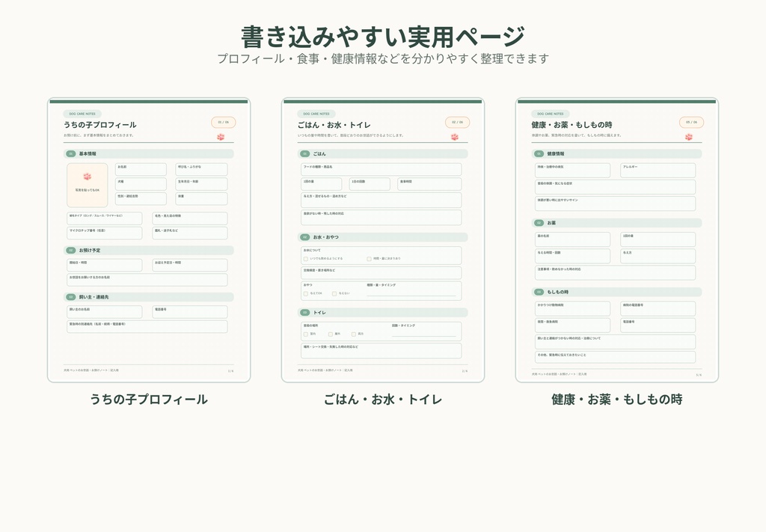Screen dimensions: 766x532
Task: Click the subtitle starting with プロフィール・食事・健康情報
Action: [x=383, y=58]
